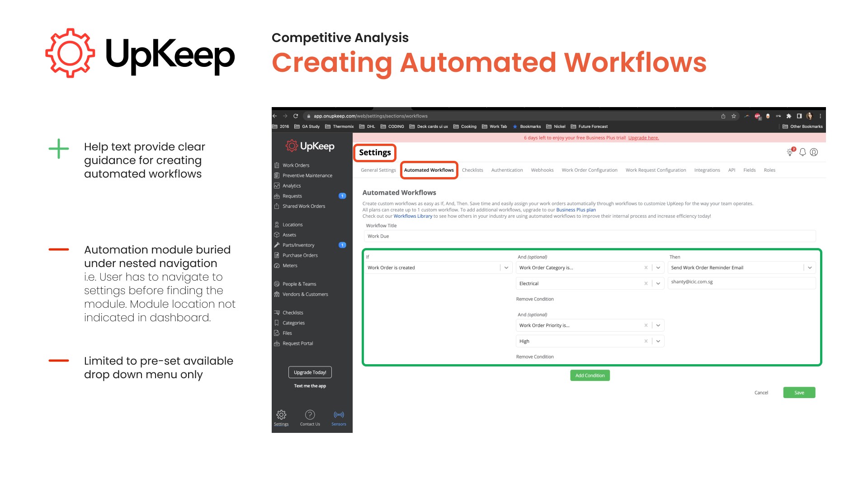The width and height of the screenshot is (868, 488).
Task: Edit the reminder email address field
Action: (742, 283)
